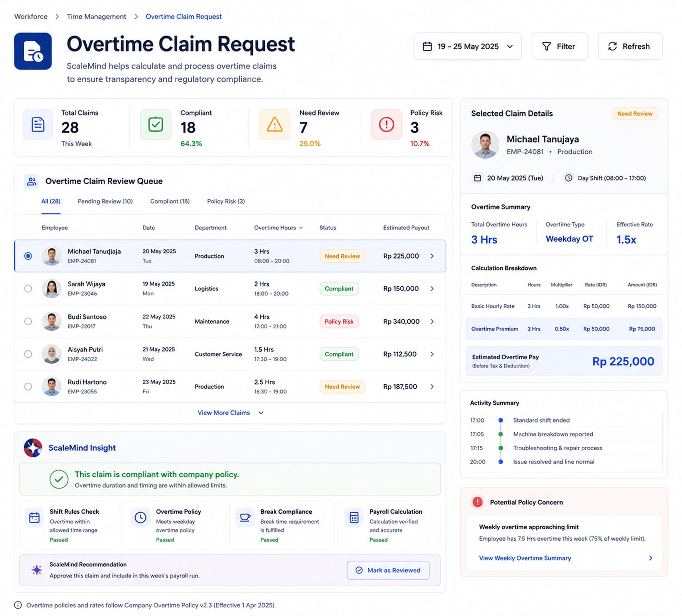
Task: Click the Day Shift clock icon
Action: click(x=569, y=178)
